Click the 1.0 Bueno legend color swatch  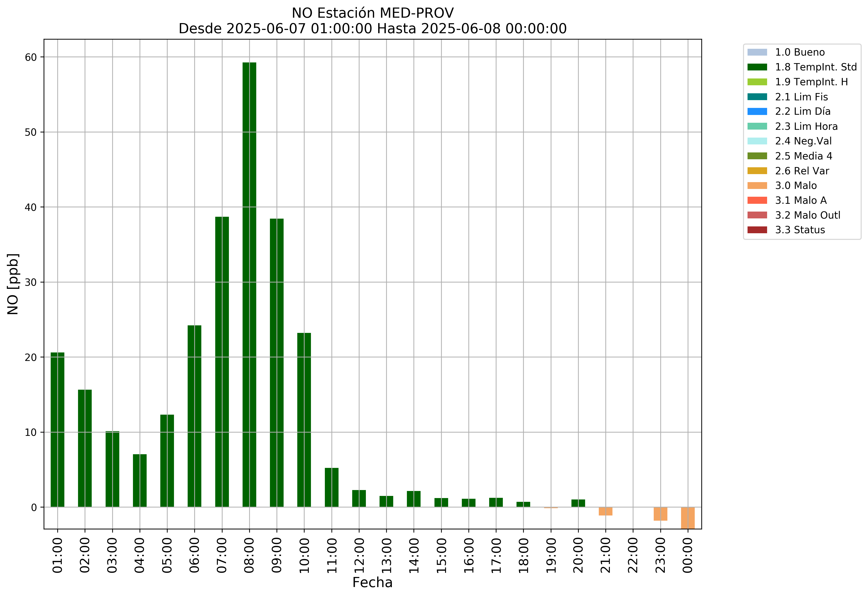(x=757, y=52)
